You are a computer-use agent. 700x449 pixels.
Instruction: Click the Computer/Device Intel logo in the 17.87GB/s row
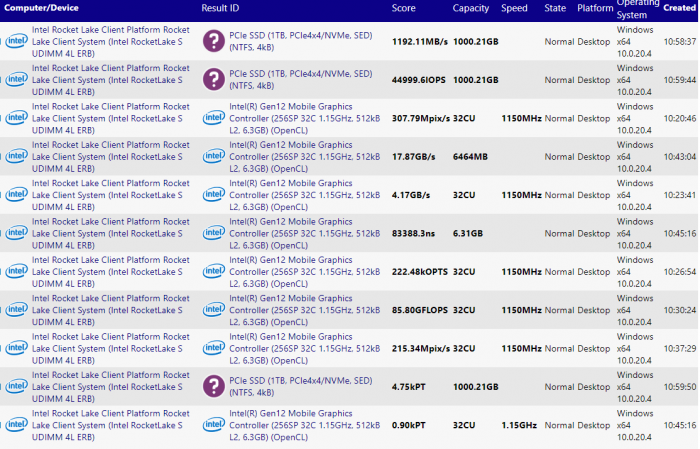pyautogui.click(x=15, y=157)
